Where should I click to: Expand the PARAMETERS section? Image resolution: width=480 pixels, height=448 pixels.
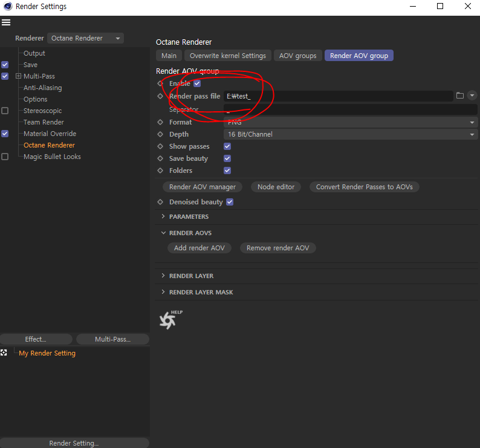point(163,216)
